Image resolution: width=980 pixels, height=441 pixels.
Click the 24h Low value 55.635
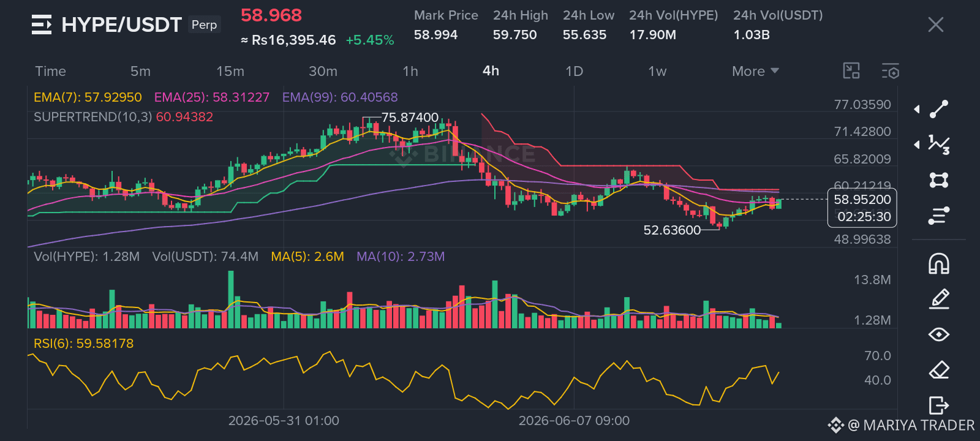coord(584,35)
